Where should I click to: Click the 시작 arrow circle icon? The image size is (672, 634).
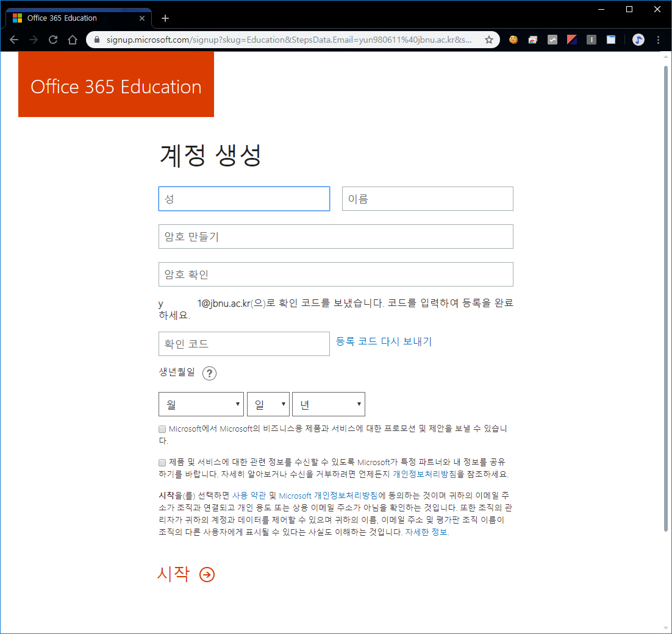pos(207,574)
